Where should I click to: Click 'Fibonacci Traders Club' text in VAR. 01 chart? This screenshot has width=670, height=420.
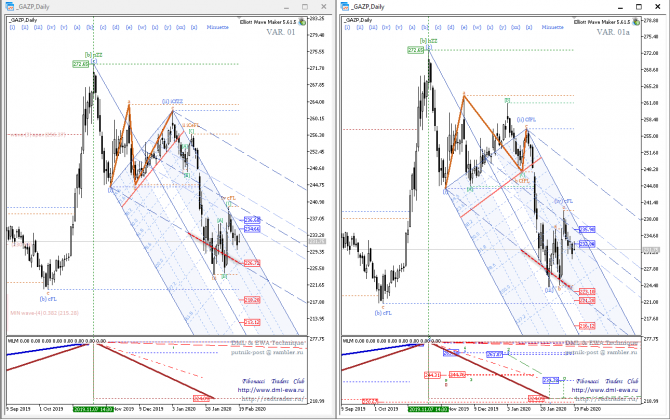pyautogui.click(x=273, y=381)
